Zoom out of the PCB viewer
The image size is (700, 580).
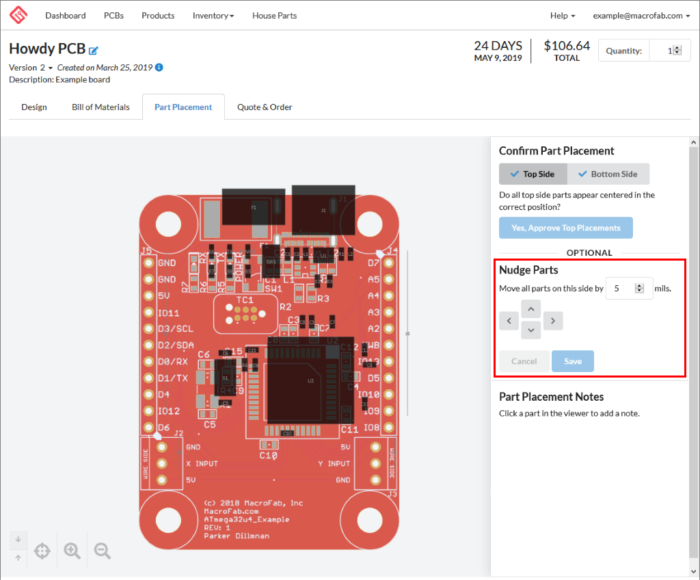pos(102,550)
